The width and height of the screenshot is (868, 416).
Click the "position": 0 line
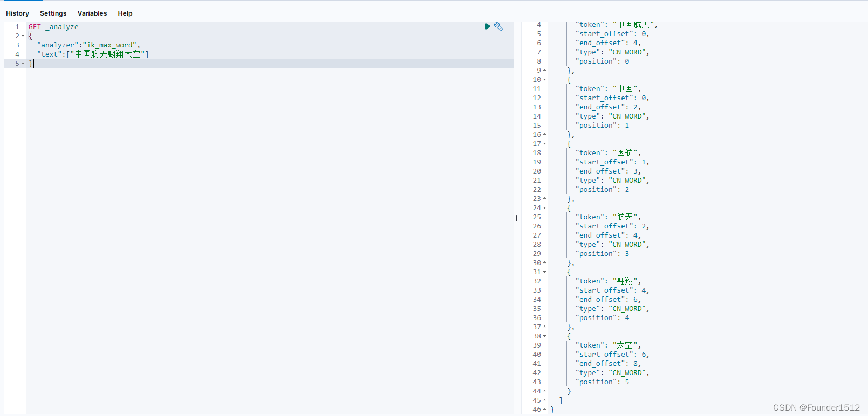coord(602,61)
